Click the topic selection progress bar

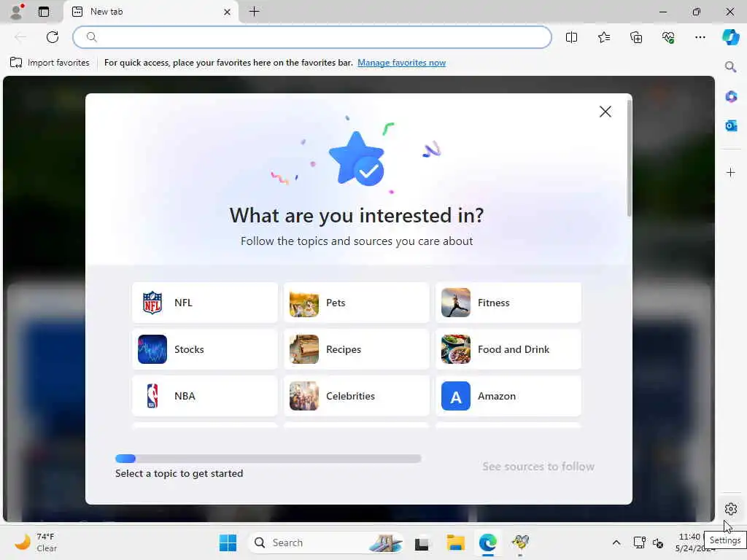[x=268, y=459]
